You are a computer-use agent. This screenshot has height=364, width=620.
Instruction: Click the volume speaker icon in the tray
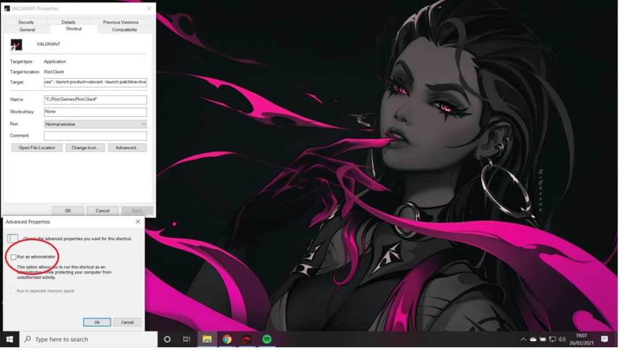pyautogui.click(x=562, y=339)
